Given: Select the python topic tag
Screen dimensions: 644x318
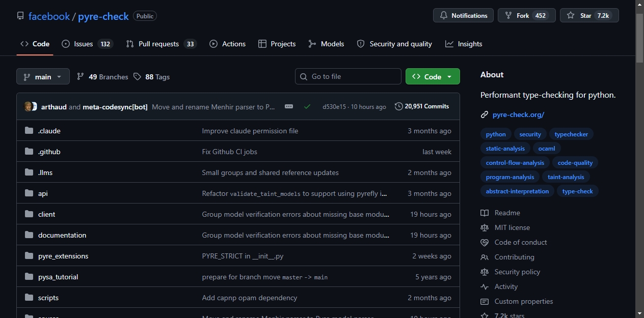Looking at the screenshot, I should click(496, 134).
